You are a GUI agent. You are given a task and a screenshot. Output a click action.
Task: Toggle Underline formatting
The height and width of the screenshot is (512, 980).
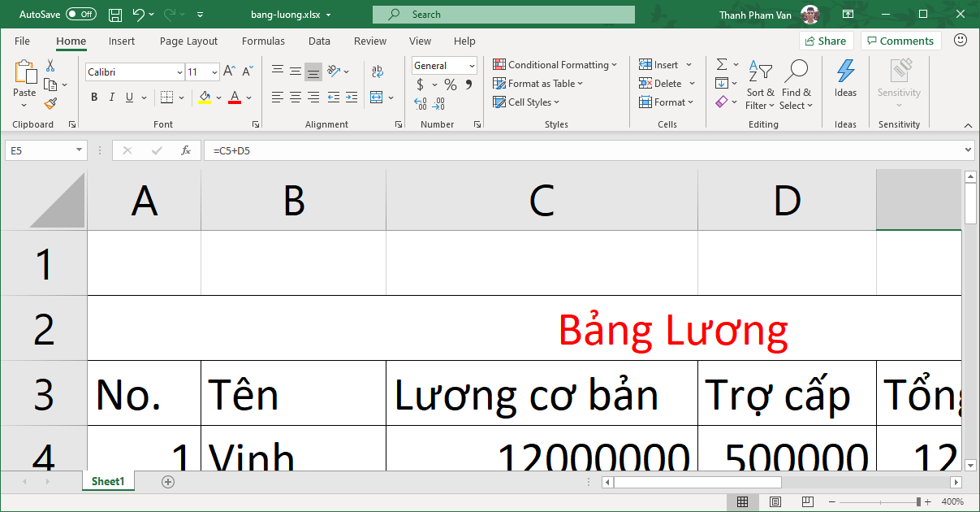point(129,98)
